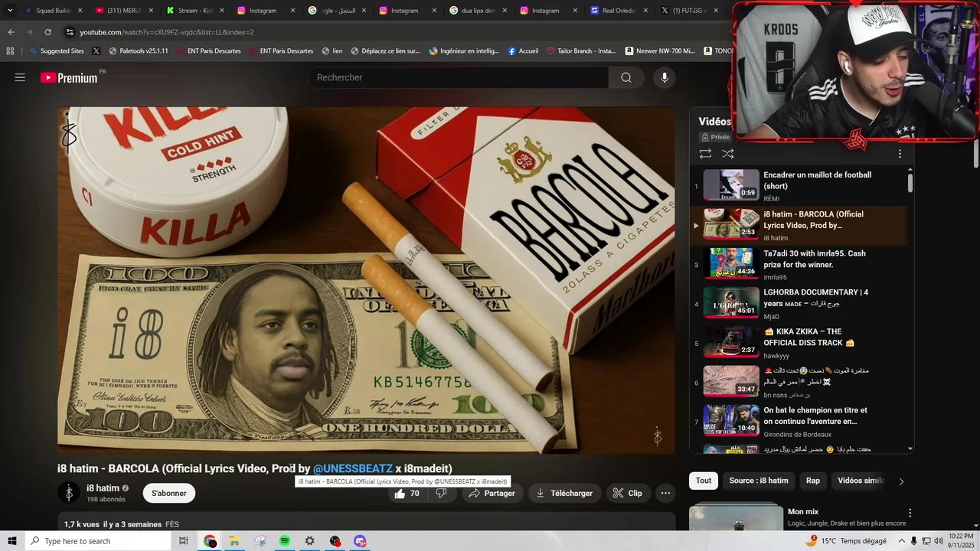980x551 pixels.
Task: Open Settings gear on taskbar
Action: [309, 541]
